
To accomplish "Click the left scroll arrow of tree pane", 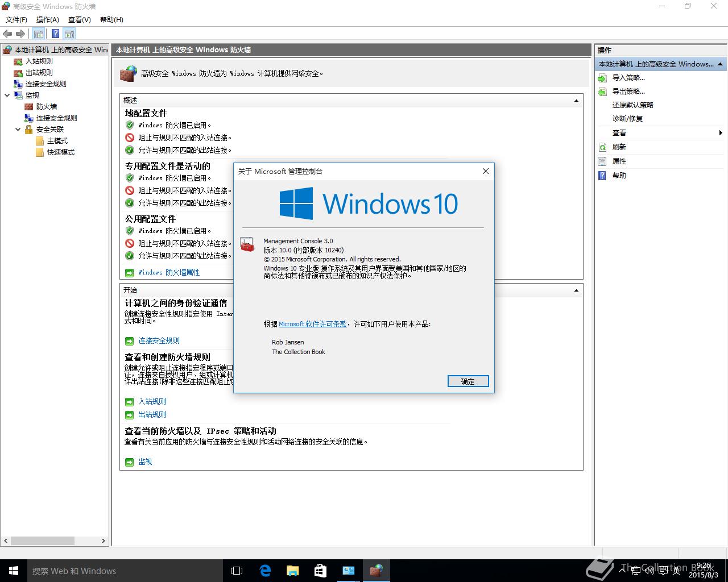I will (6, 541).
